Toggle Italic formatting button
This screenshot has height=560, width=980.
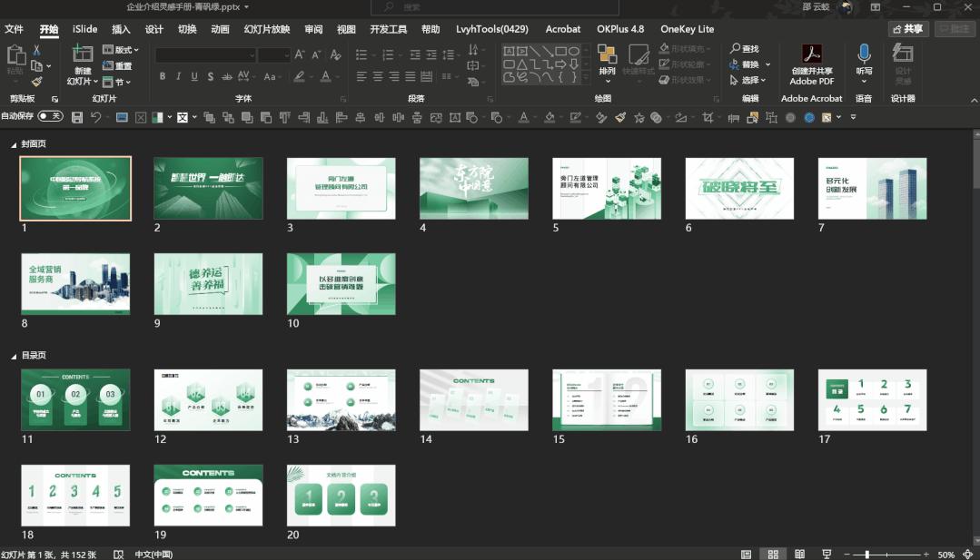179,77
